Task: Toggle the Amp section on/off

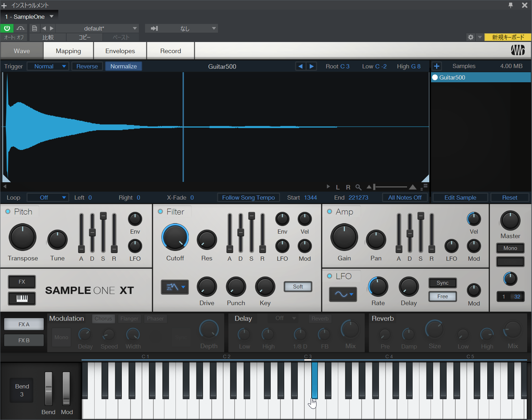Action: click(329, 211)
